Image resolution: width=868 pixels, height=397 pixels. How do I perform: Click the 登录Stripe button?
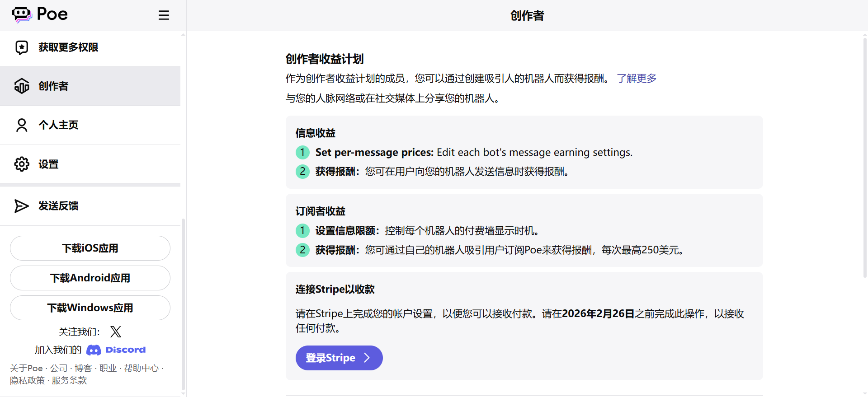pos(339,358)
